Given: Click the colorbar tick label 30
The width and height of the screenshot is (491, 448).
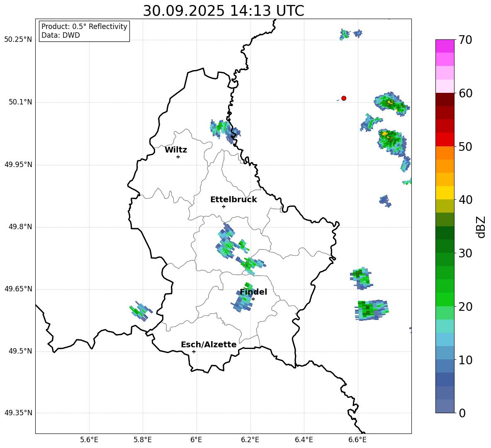Looking at the screenshot, I should tap(465, 253).
